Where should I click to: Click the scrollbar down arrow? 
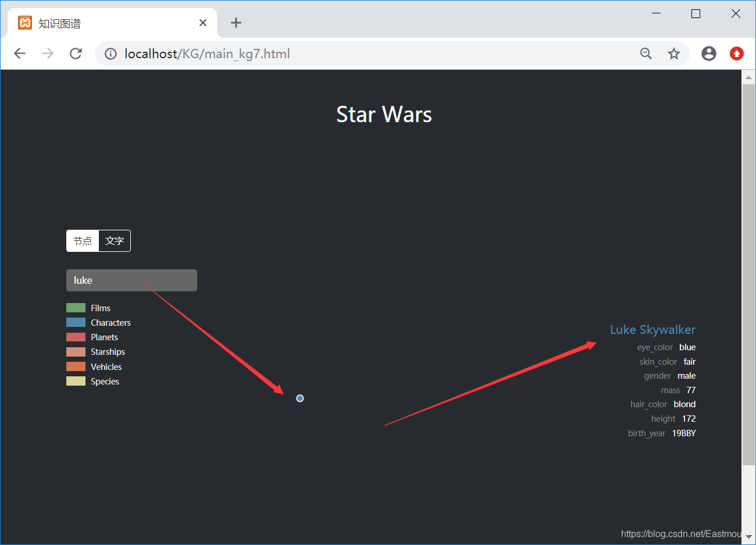click(x=748, y=537)
